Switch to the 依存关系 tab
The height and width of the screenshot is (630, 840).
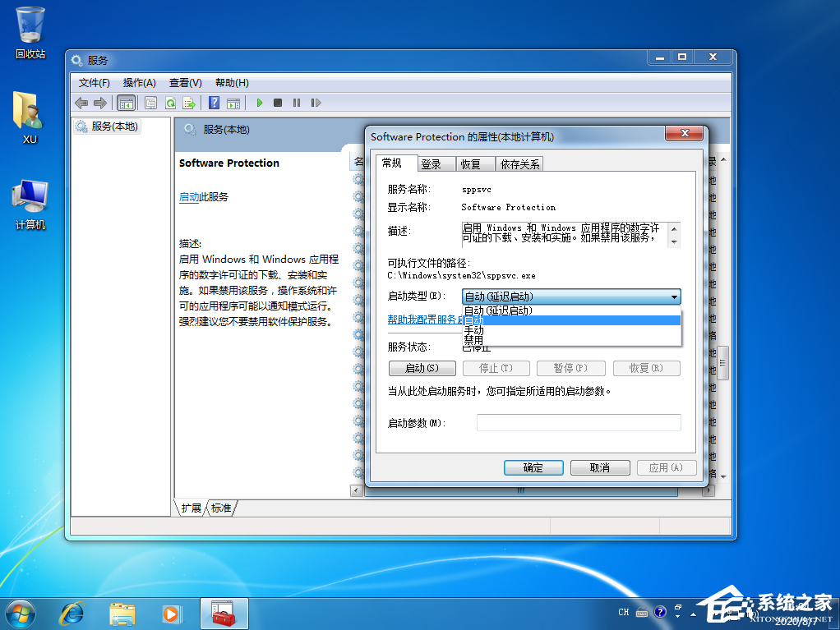519,163
